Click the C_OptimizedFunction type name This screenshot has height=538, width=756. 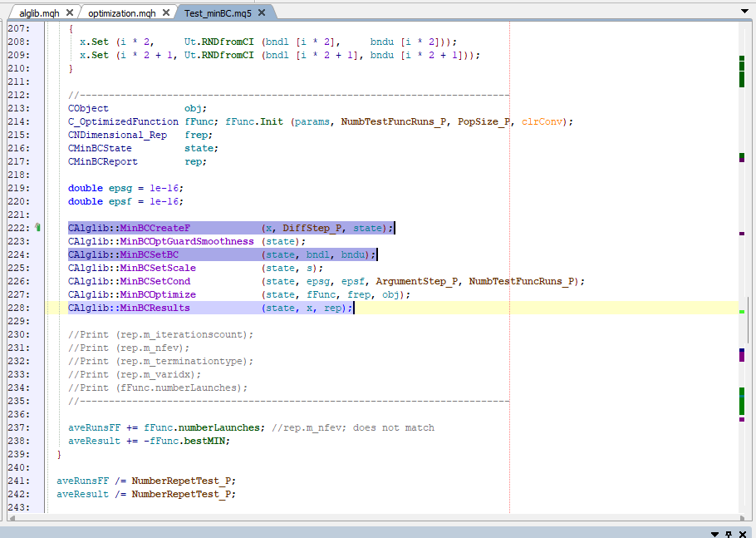(123, 121)
